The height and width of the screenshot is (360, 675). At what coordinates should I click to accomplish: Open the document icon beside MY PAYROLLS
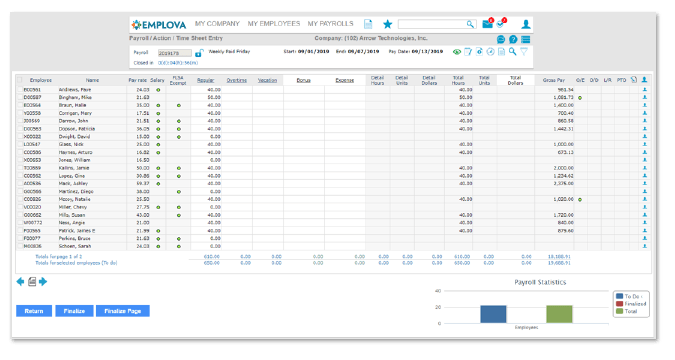coord(368,24)
